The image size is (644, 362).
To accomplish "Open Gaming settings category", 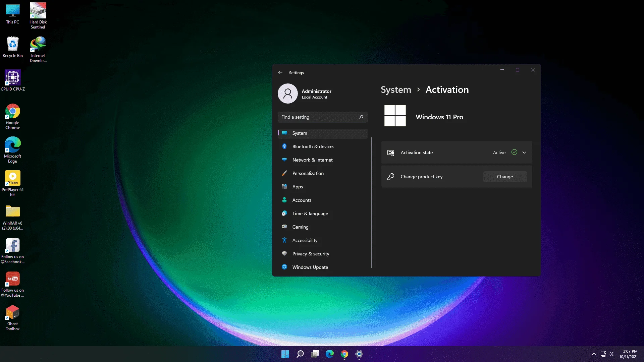I will 323,227.
